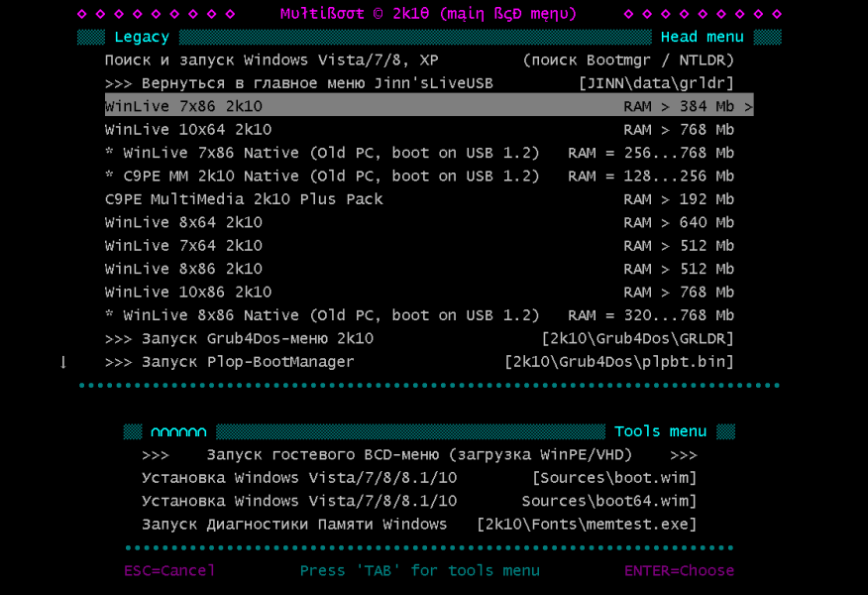Open Запуск Grub4Dos-меню 2k10
Image resolution: width=868 pixels, height=595 pixels.
point(239,339)
